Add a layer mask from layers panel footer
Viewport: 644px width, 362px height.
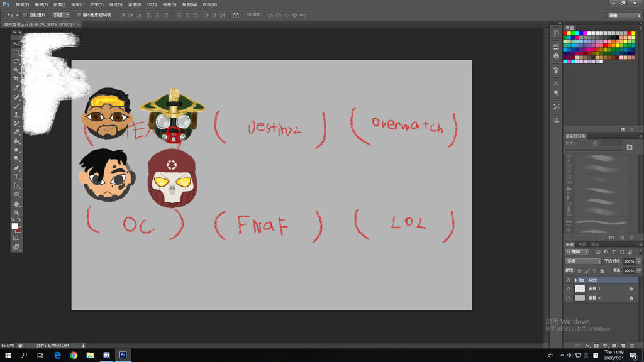point(596,346)
